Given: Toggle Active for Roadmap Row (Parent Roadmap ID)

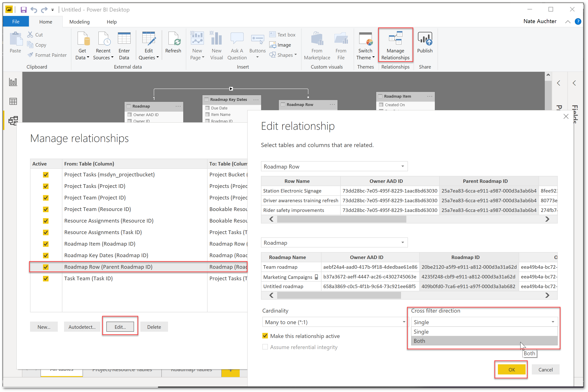Looking at the screenshot, I should 46,267.
